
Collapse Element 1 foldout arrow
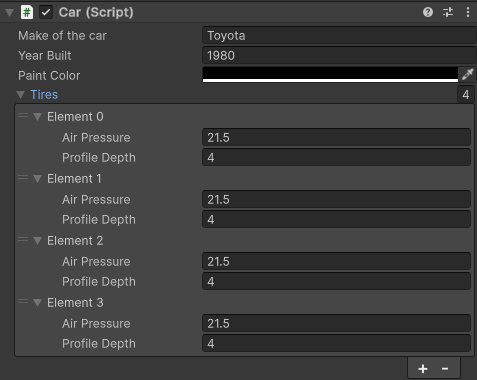point(37,179)
